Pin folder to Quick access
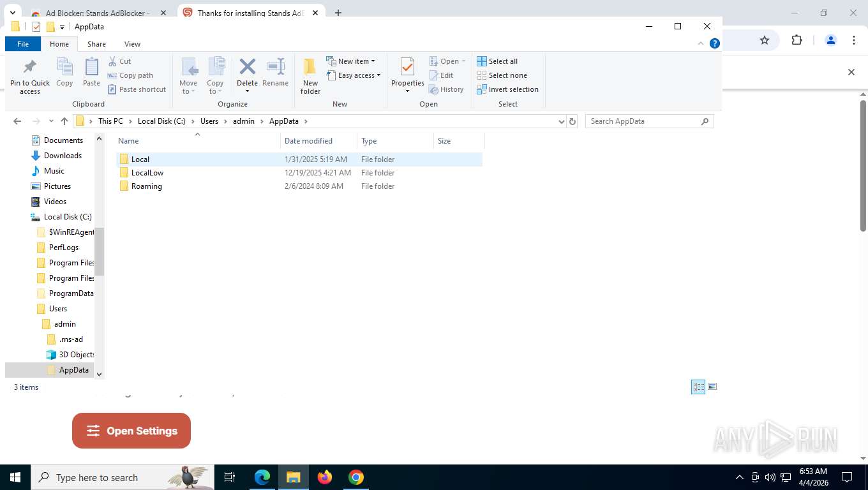This screenshot has height=490, width=868. [29, 77]
